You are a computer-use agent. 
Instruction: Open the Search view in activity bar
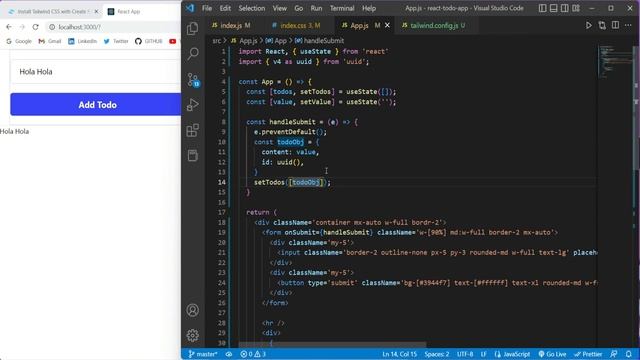(193, 53)
